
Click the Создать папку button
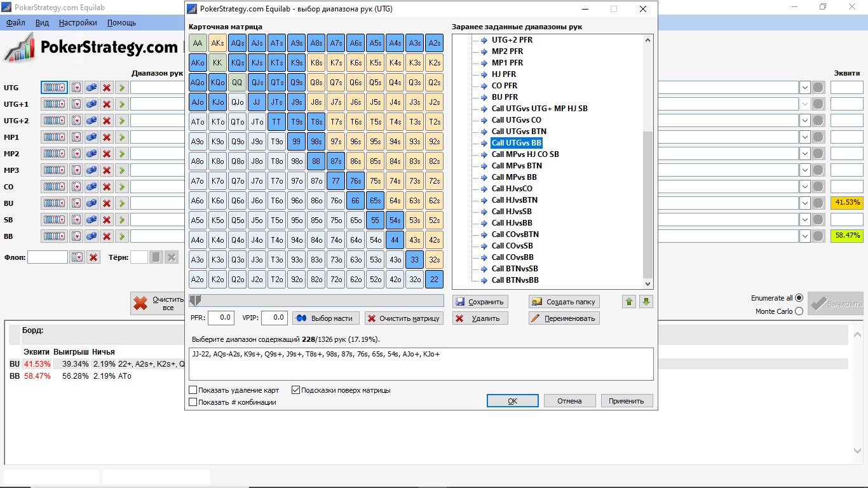click(x=564, y=302)
